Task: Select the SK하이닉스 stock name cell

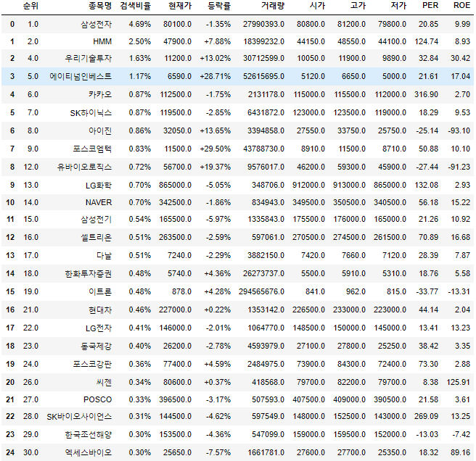Action: 91,113
